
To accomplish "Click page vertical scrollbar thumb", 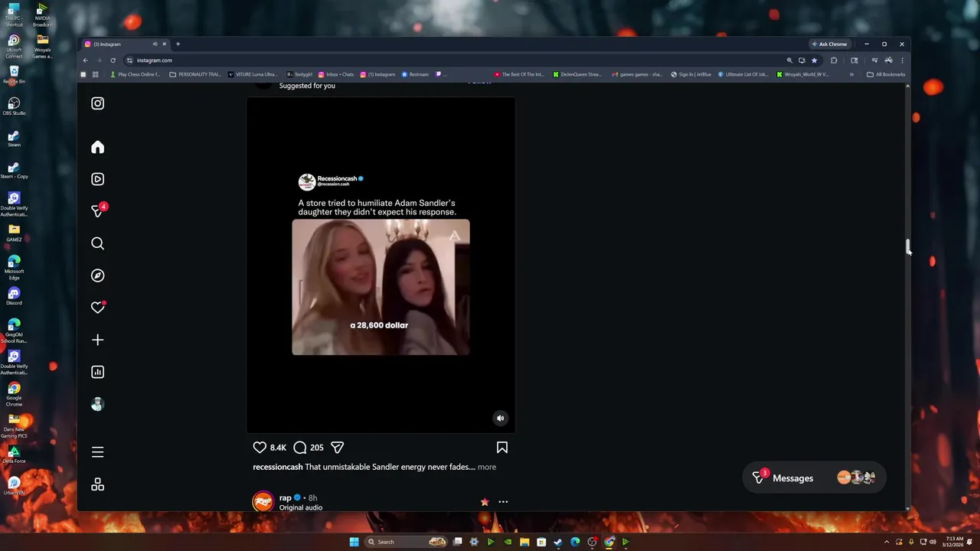I will click(908, 247).
